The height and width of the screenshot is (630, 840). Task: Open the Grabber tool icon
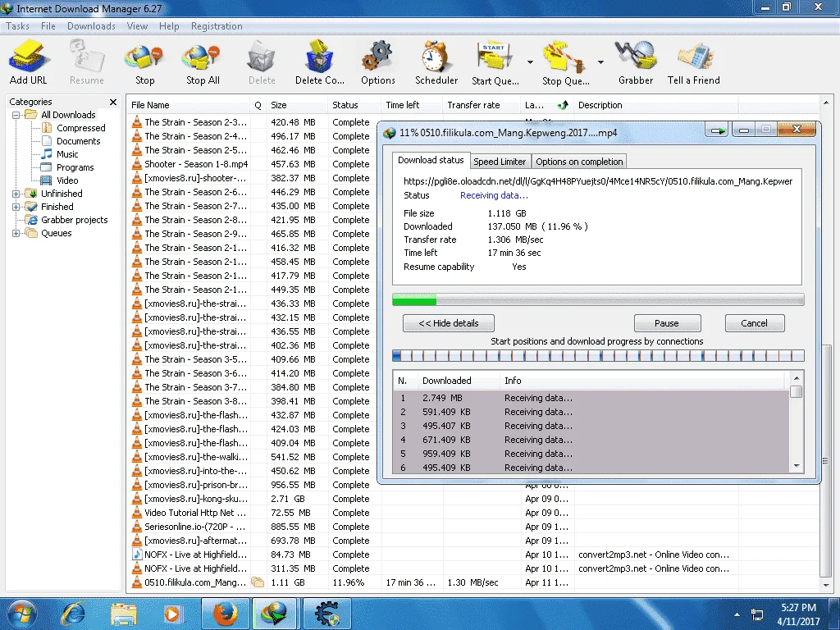pyautogui.click(x=636, y=62)
